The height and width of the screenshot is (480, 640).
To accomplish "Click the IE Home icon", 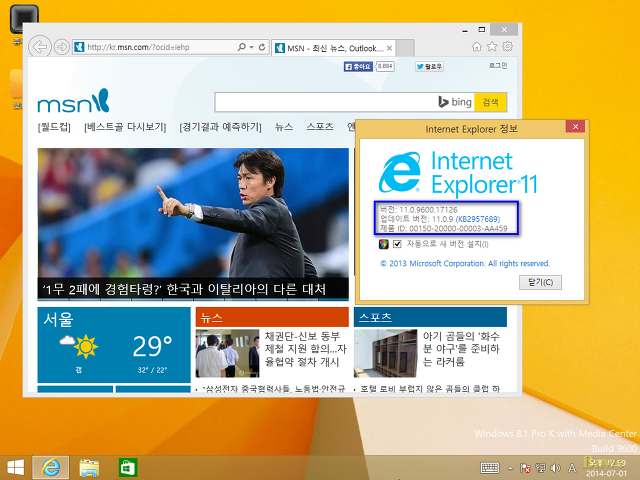I will [x=477, y=47].
